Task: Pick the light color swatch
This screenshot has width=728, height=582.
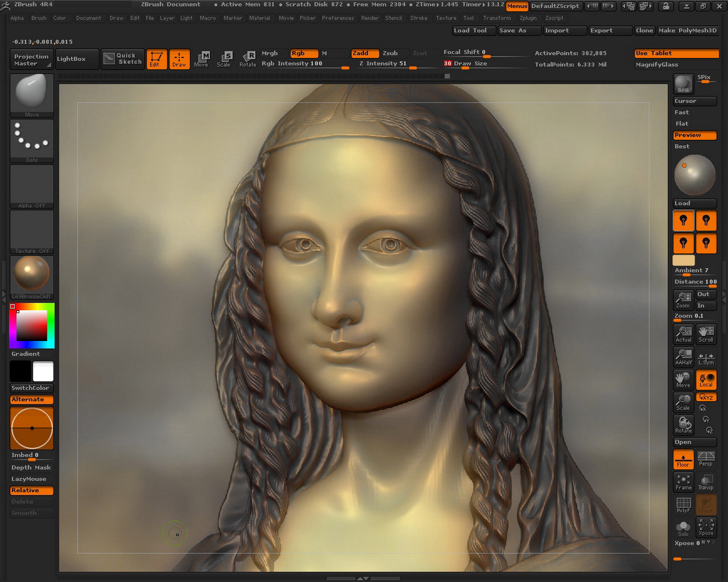Action: 684,260
